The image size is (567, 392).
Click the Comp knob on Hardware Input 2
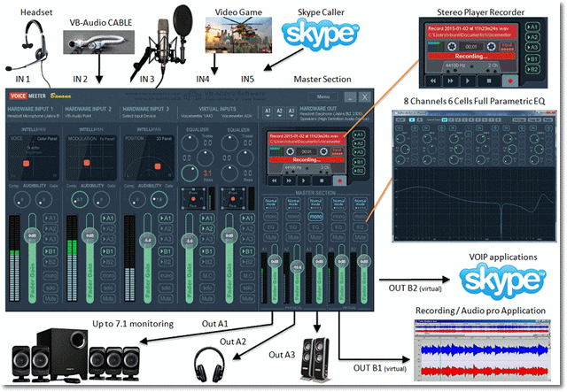(x=80, y=199)
